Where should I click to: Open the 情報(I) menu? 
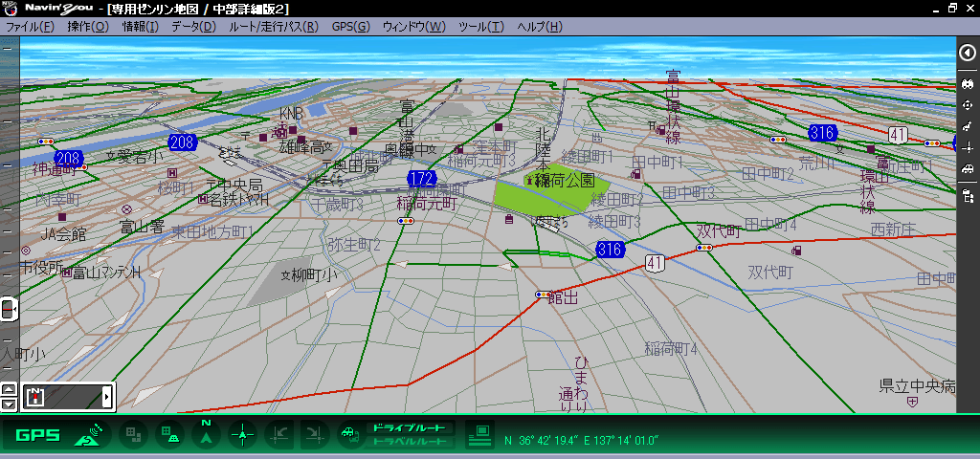[140, 27]
